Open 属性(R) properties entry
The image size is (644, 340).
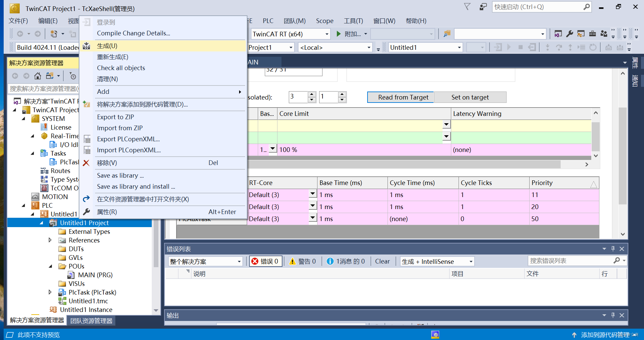(x=163, y=212)
